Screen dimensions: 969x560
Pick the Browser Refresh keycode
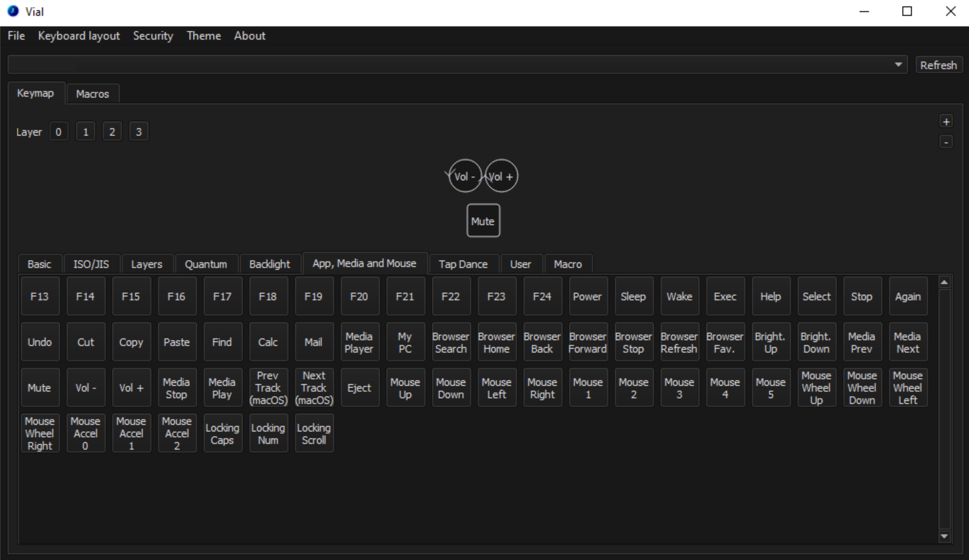click(x=679, y=342)
